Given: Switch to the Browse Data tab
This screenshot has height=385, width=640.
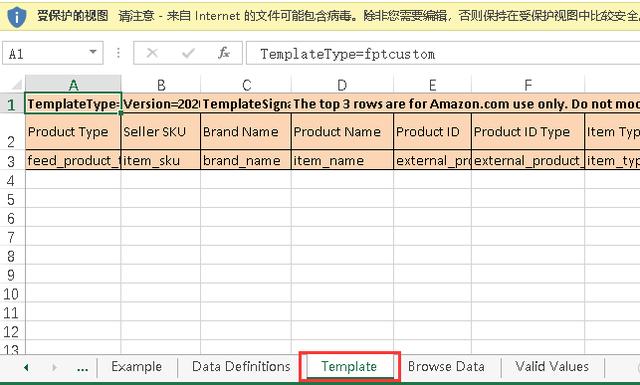Looking at the screenshot, I should pos(446,367).
